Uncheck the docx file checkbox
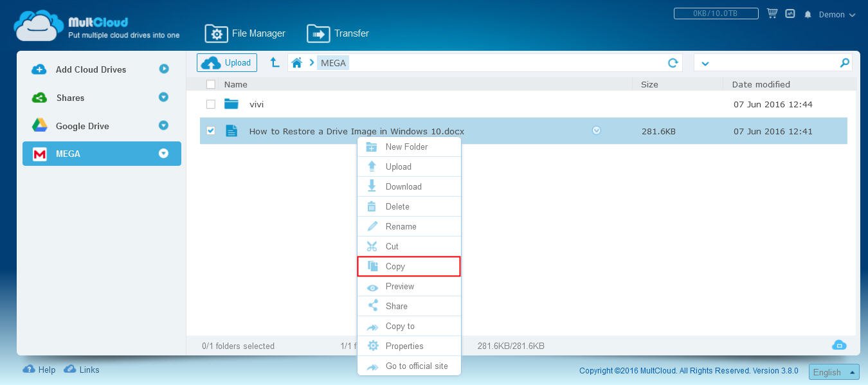 pos(211,130)
